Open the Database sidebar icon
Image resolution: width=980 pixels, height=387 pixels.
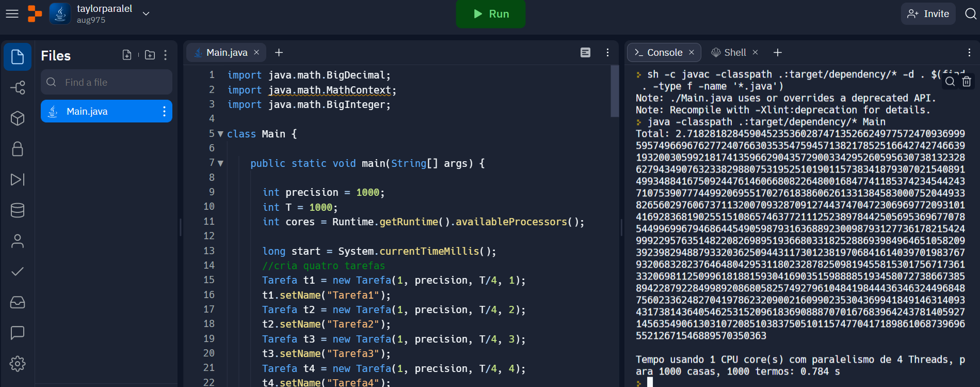18,210
